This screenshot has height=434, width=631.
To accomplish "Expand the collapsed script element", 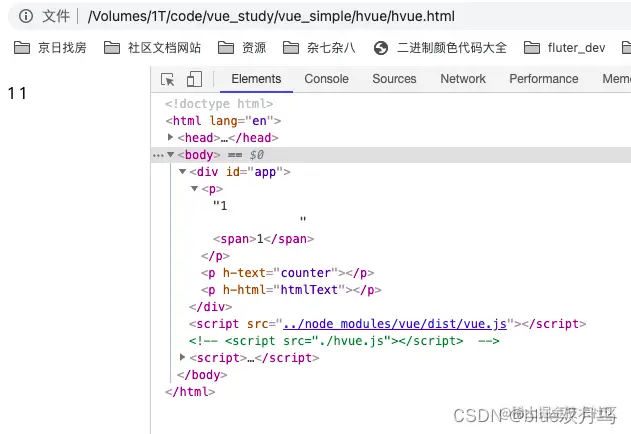I will (x=182, y=357).
